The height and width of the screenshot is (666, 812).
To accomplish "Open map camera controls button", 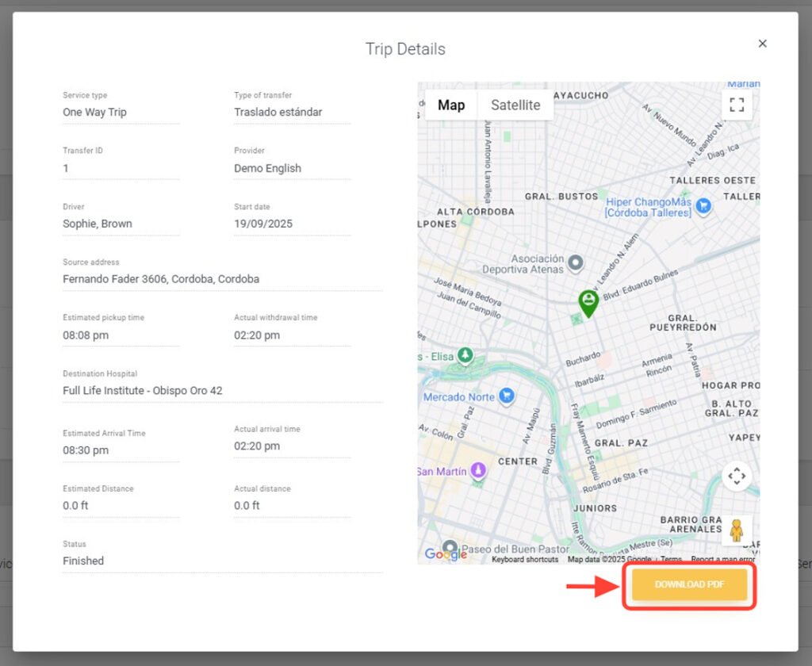I will click(737, 477).
